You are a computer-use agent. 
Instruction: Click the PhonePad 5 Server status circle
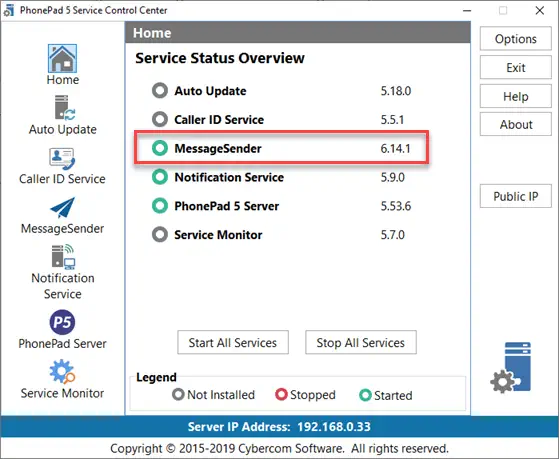tap(160, 206)
